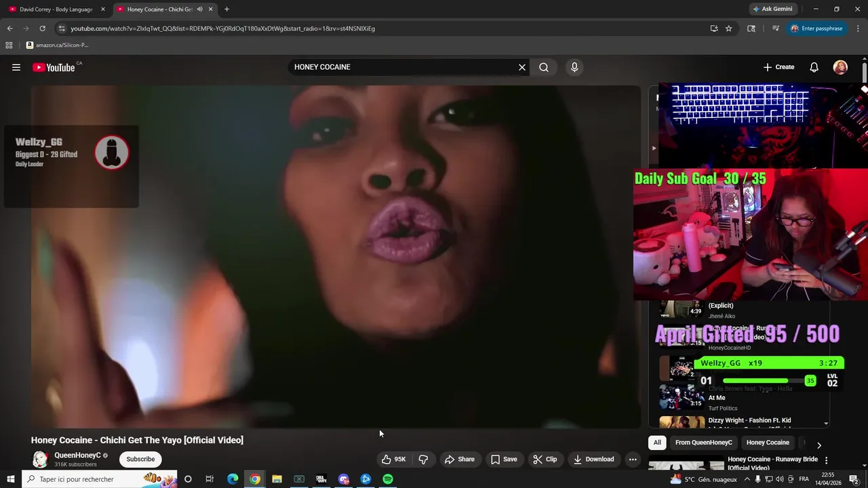Open options for Runaway Bride recommendation

tap(826, 460)
